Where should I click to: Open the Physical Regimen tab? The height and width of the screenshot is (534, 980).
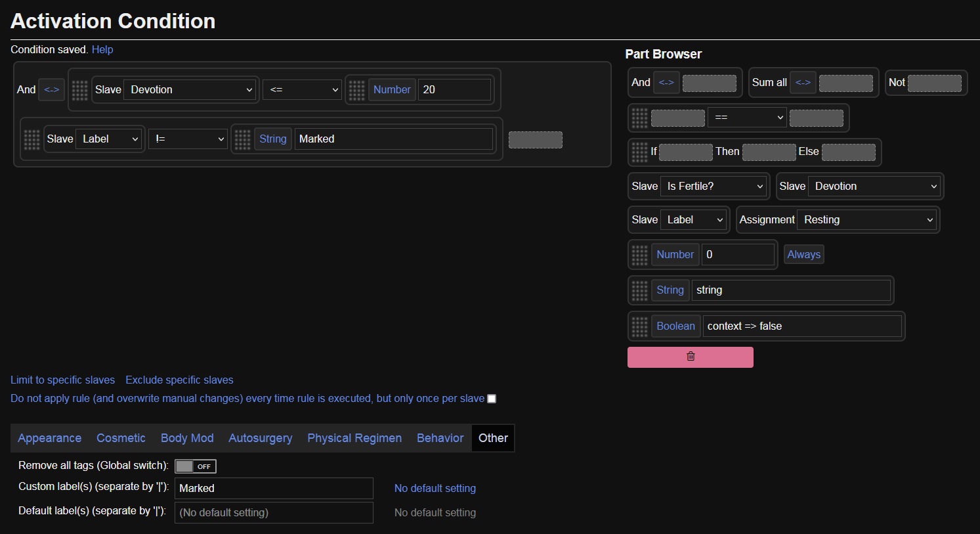(x=354, y=438)
